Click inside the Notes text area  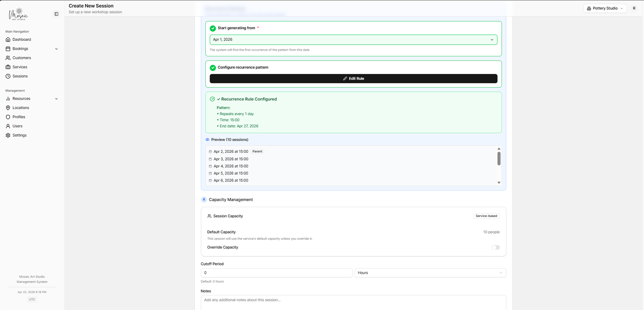pyautogui.click(x=353, y=301)
